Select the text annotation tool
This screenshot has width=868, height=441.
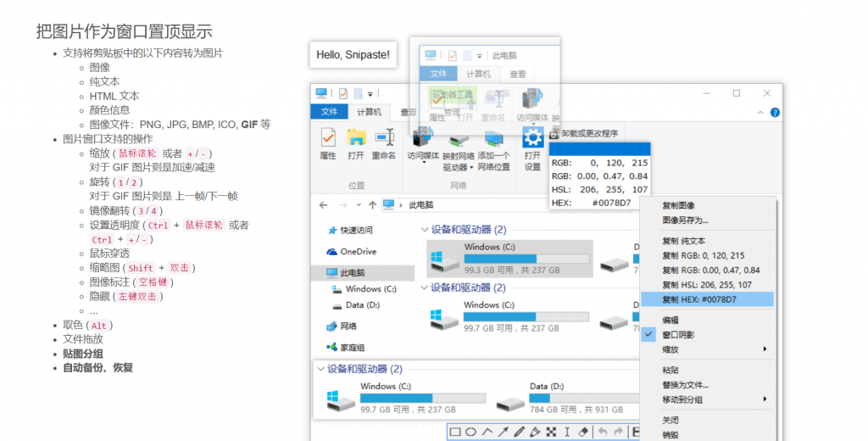(567, 432)
